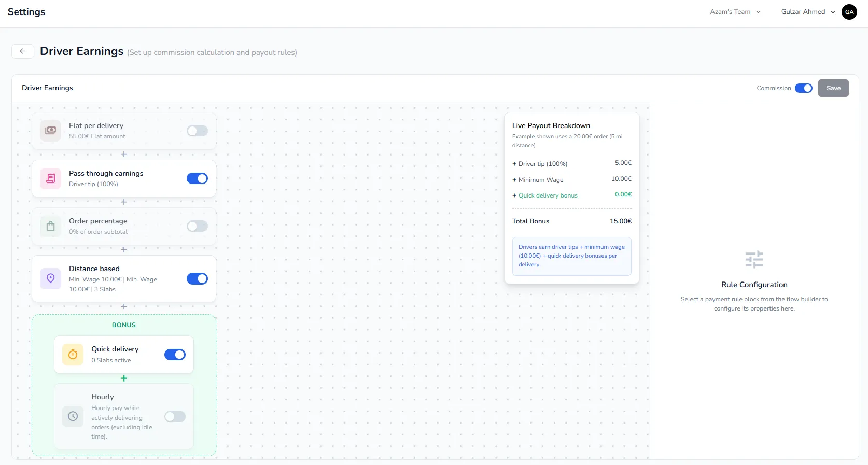Viewport: 868px width, 465px height.
Task: Enable the Flat per delivery toggle
Action: click(x=197, y=131)
